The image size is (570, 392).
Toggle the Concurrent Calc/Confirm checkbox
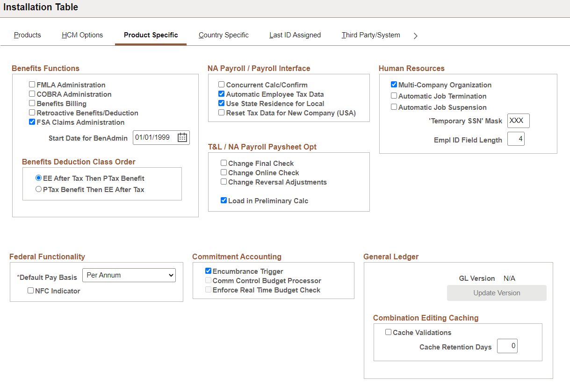[x=222, y=85]
